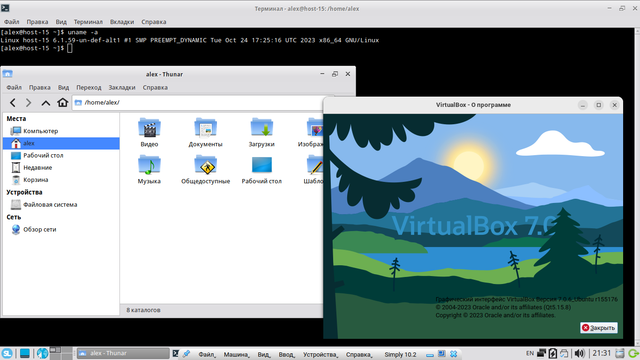Go back in Thunar navigation
This screenshot has height=360, width=640.
pyautogui.click(x=13, y=102)
